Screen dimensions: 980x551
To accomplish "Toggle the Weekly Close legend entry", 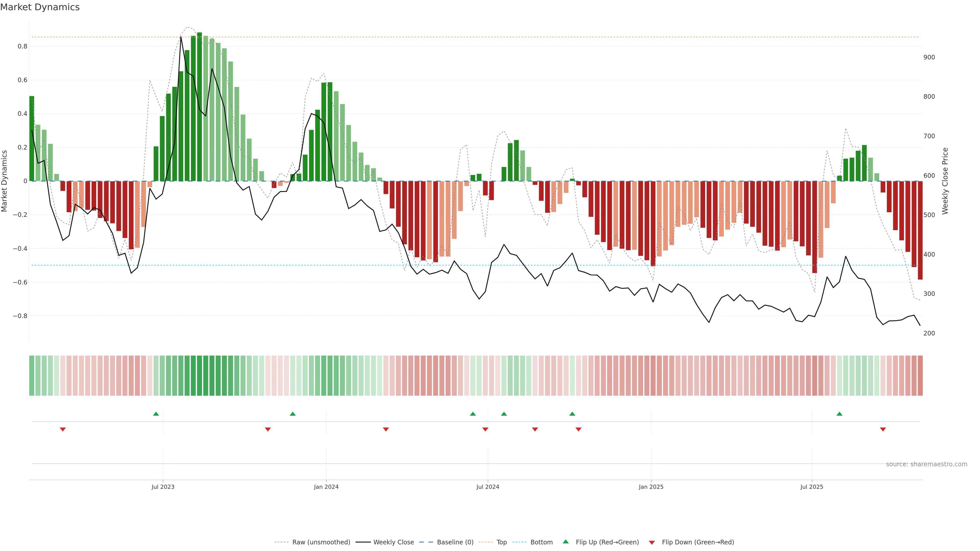I will click(393, 542).
